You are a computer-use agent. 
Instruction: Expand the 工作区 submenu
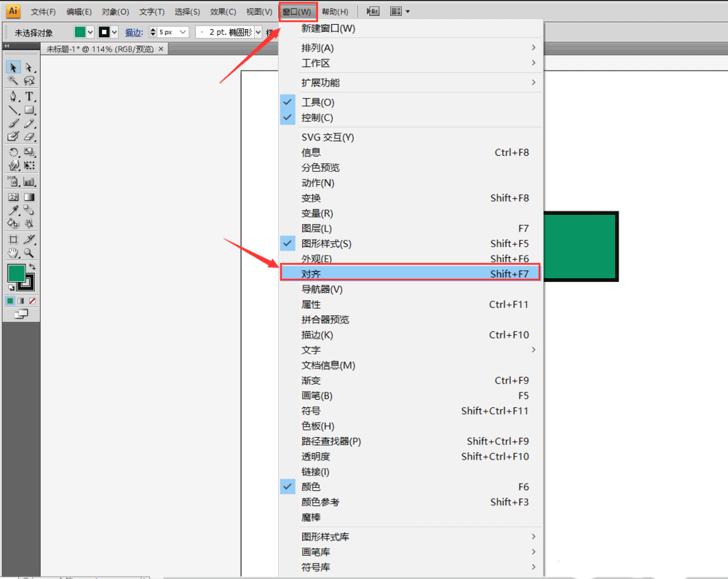tap(411, 63)
